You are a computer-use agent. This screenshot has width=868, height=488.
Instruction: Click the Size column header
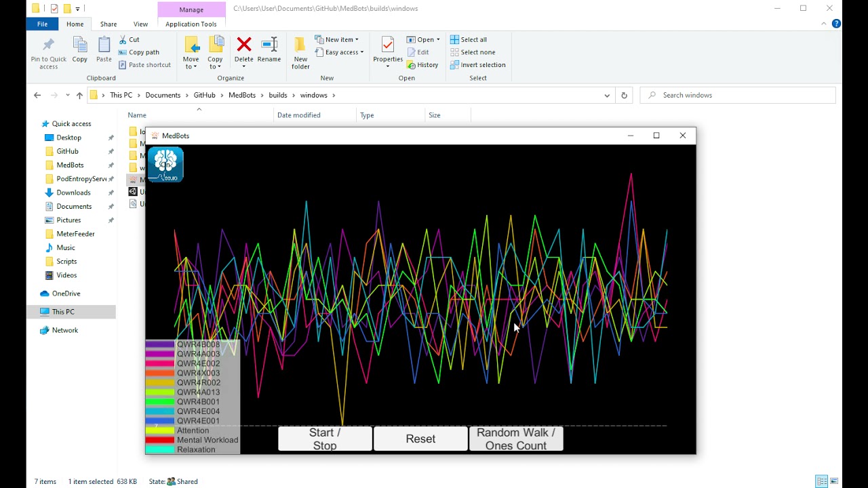click(x=448, y=115)
